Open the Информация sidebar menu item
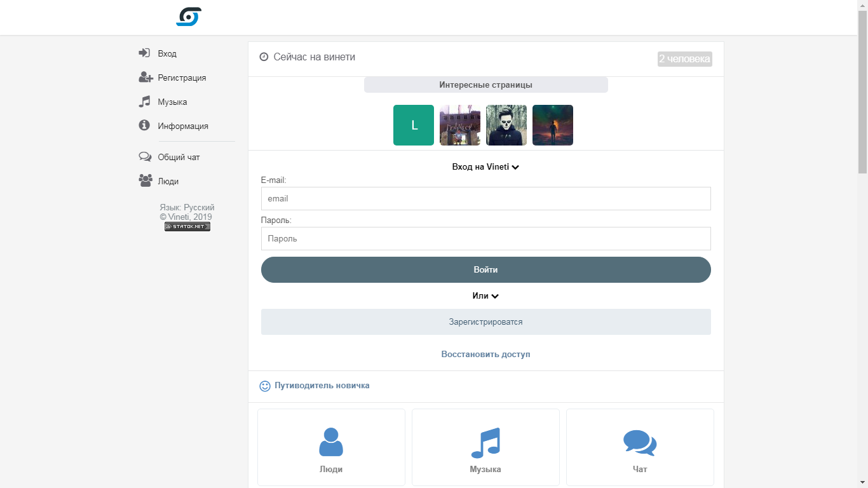This screenshot has width=868, height=488. [183, 126]
